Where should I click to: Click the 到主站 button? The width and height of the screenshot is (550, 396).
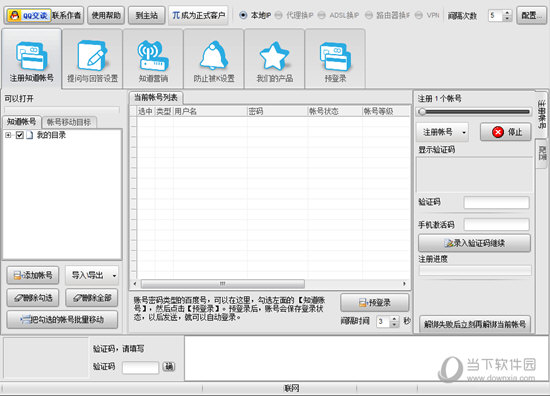(147, 15)
